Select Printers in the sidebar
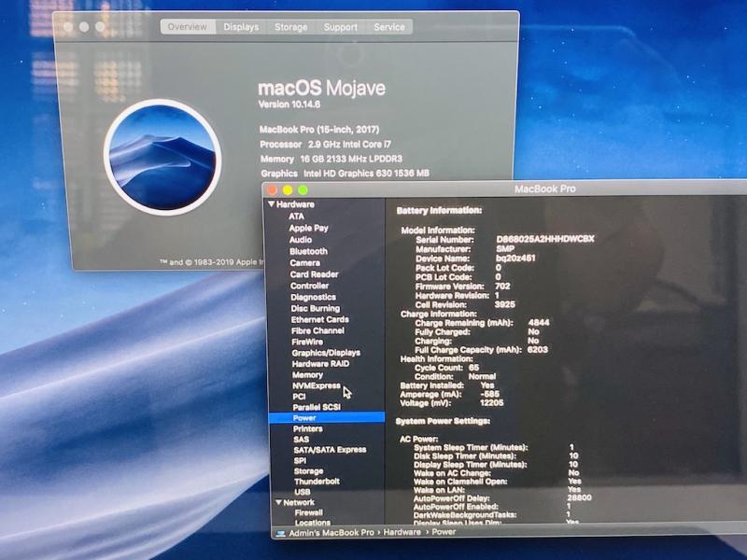The image size is (747, 560). [308, 429]
